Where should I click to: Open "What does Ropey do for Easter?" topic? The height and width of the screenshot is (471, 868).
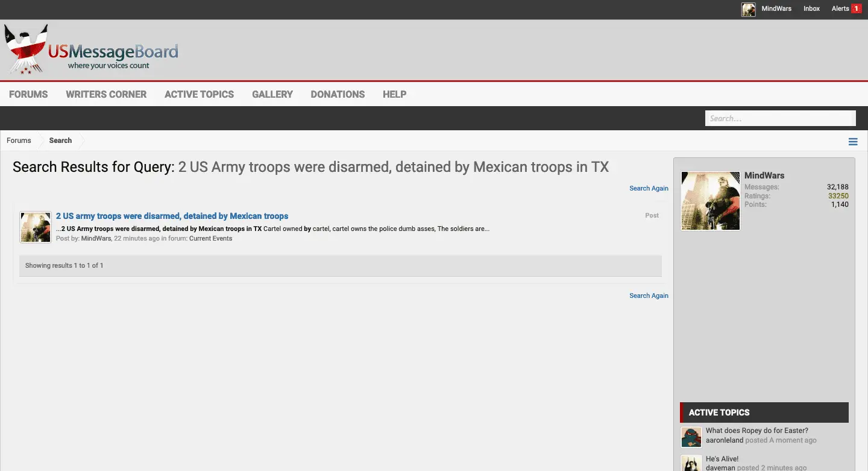pyautogui.click(x=756, y=431)
